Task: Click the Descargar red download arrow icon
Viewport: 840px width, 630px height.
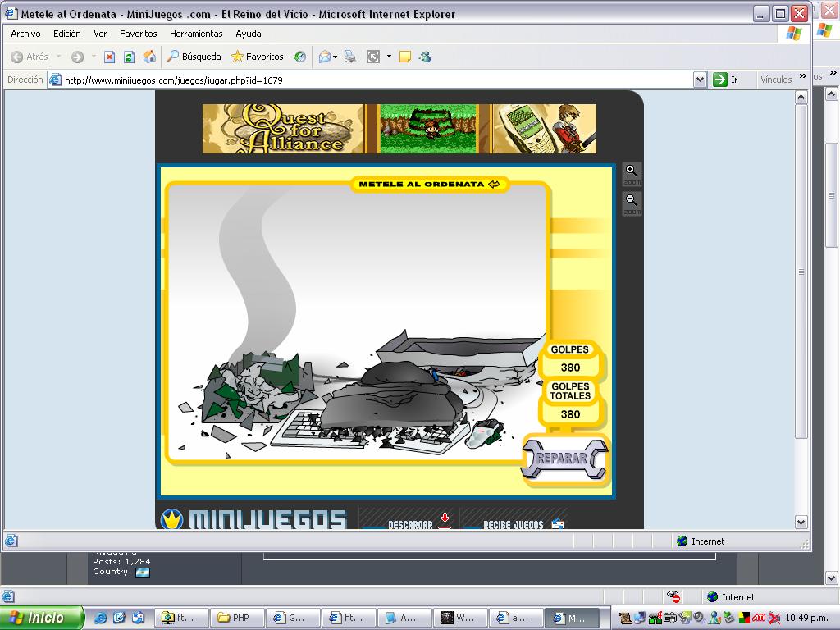Action: coord(445,519)
